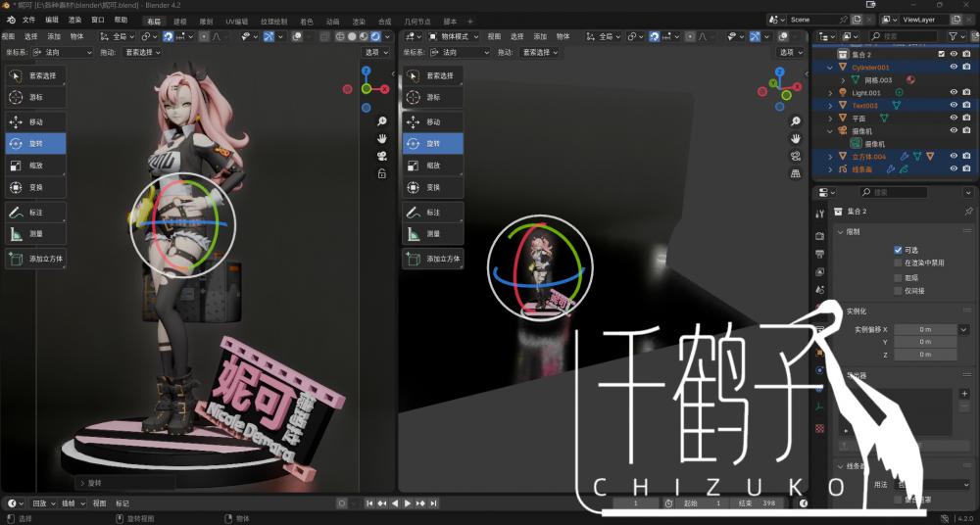Click the pan hand icon in left viewport
Screen dimensions: 980x525
click(x=382, y=139)
